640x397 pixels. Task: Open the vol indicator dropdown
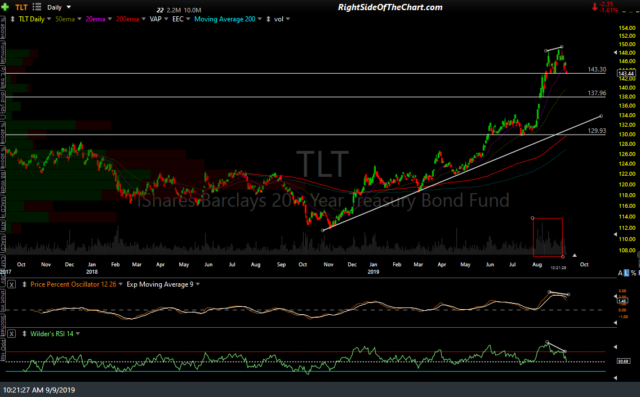tap(288, 19)
